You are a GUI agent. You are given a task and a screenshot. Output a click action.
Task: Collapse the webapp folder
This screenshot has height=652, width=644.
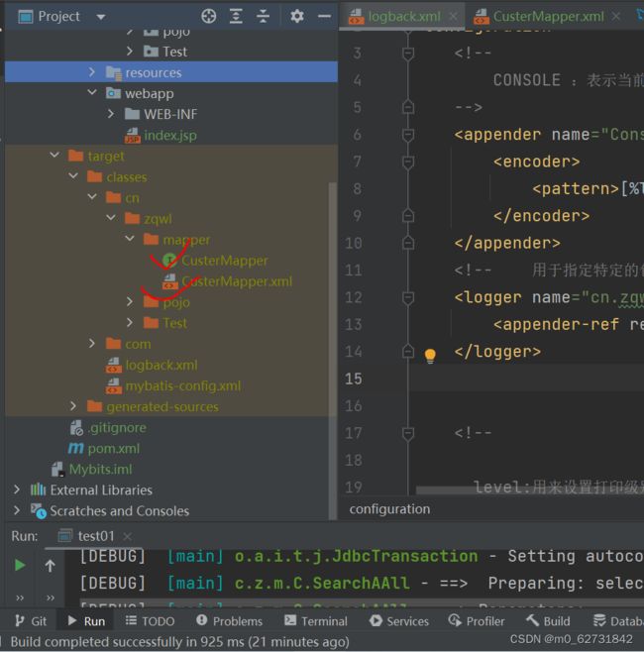[92, 92]
